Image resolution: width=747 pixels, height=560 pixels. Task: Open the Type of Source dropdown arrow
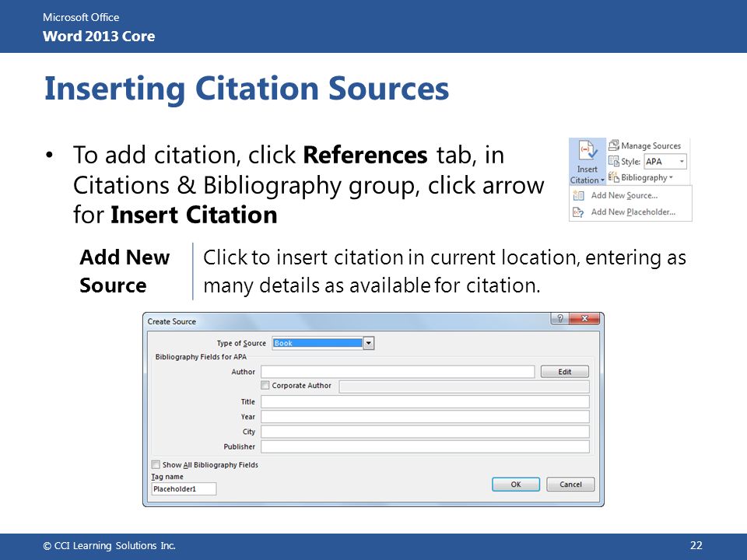coord(369,343)
